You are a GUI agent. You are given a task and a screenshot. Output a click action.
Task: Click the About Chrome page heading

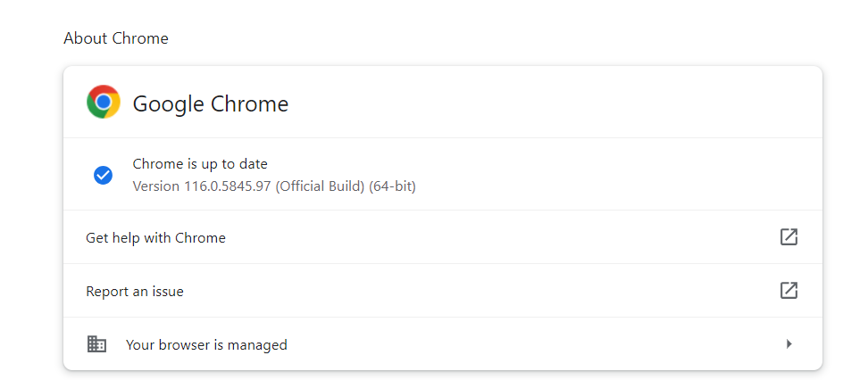coord(116,38)
